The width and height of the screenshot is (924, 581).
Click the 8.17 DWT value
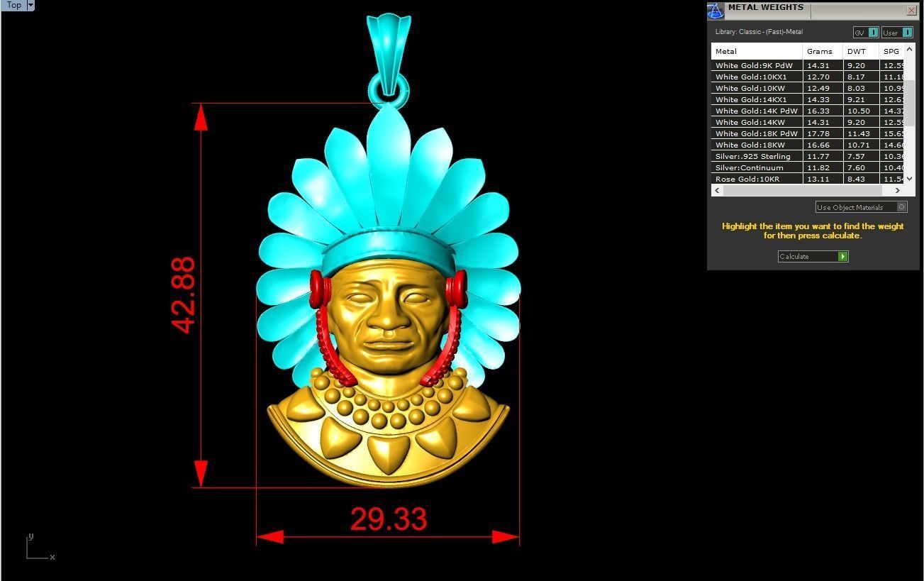click(856, 77)
